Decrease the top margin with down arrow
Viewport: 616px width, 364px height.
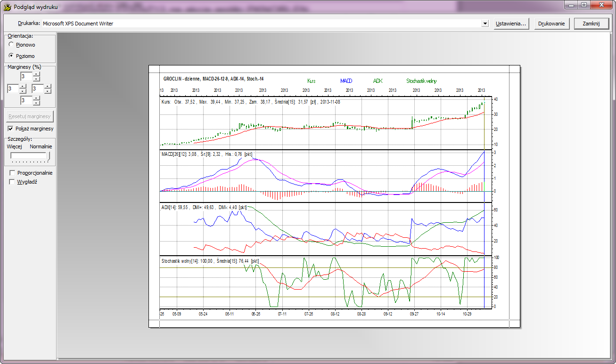tap(36, 79)
